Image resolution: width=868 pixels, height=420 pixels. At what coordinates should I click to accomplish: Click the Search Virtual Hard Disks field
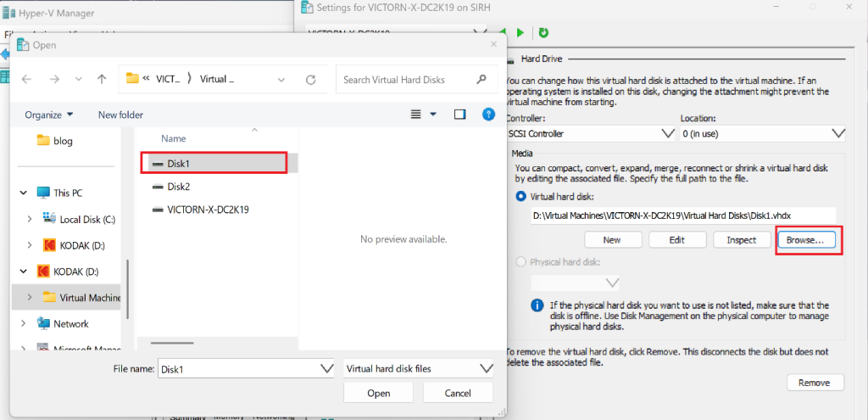coord(405,80)
